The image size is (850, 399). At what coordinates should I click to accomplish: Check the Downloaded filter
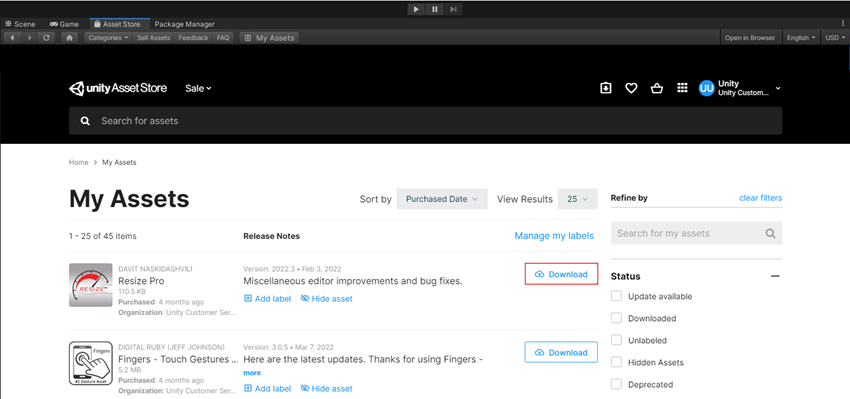pos(616,318)
